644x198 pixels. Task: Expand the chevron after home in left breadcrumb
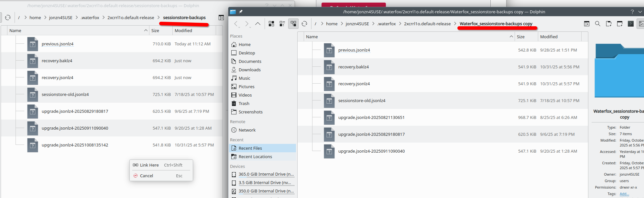pyautogui.click(x=45, y=17)
